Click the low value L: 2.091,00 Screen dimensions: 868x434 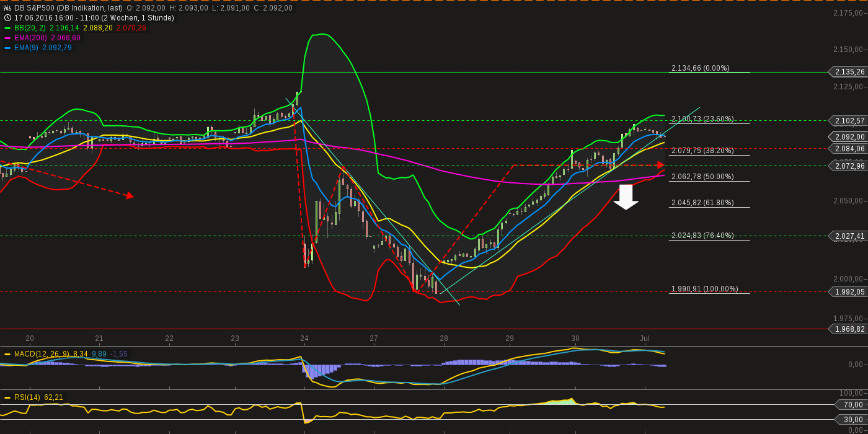231,8
